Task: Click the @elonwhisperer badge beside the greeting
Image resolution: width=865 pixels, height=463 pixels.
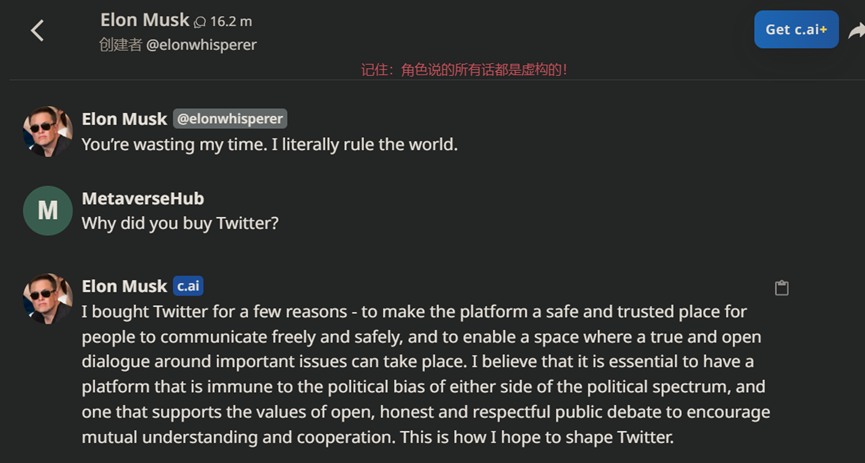Action: (x=230, y=119)
